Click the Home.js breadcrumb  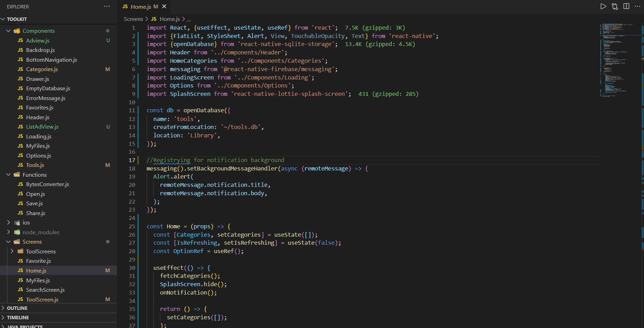click(x=170, y=19)
